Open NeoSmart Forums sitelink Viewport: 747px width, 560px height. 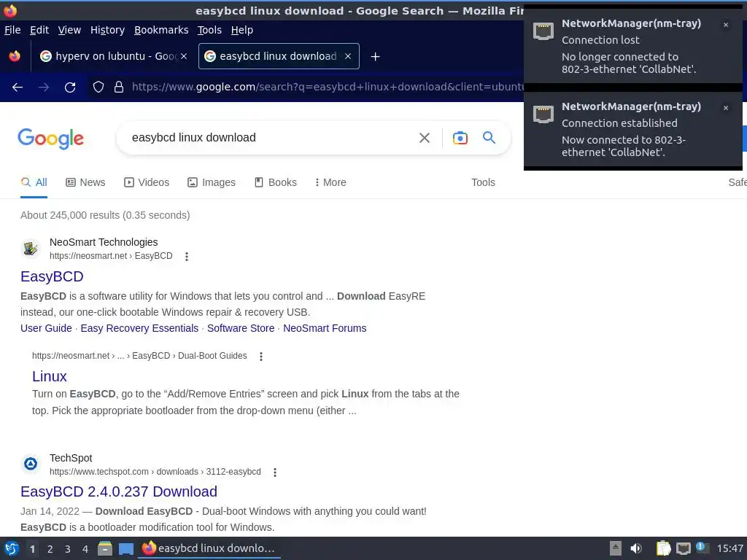point(325,329)
